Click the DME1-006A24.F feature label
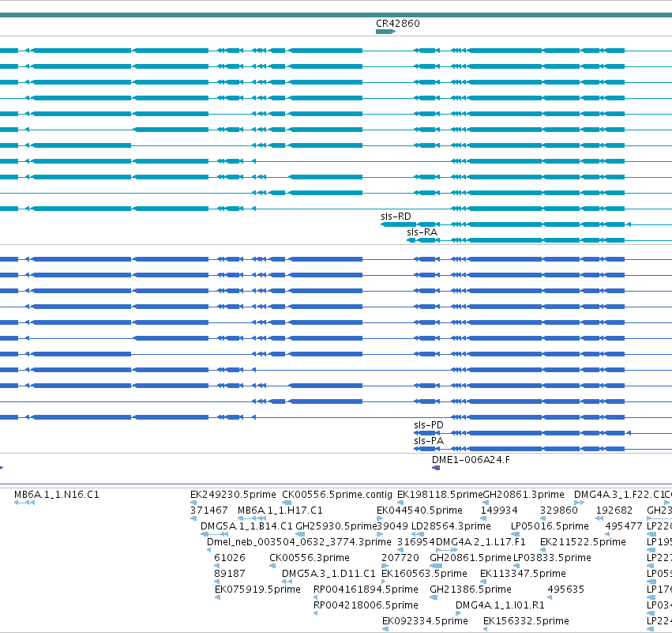672x633 pixels. pyautogui.click(x=471, y=460)
